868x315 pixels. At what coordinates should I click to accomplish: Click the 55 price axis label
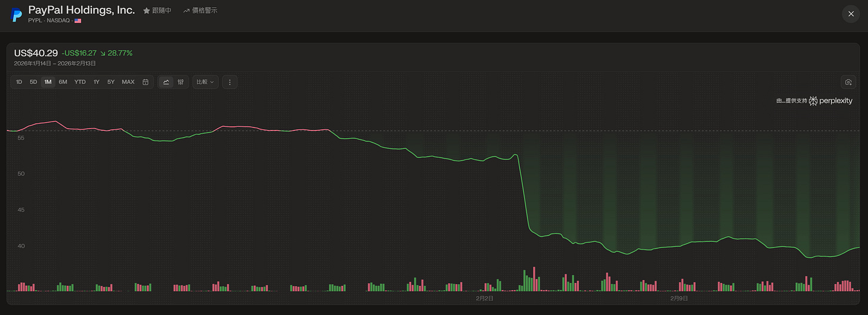[20, 138]
